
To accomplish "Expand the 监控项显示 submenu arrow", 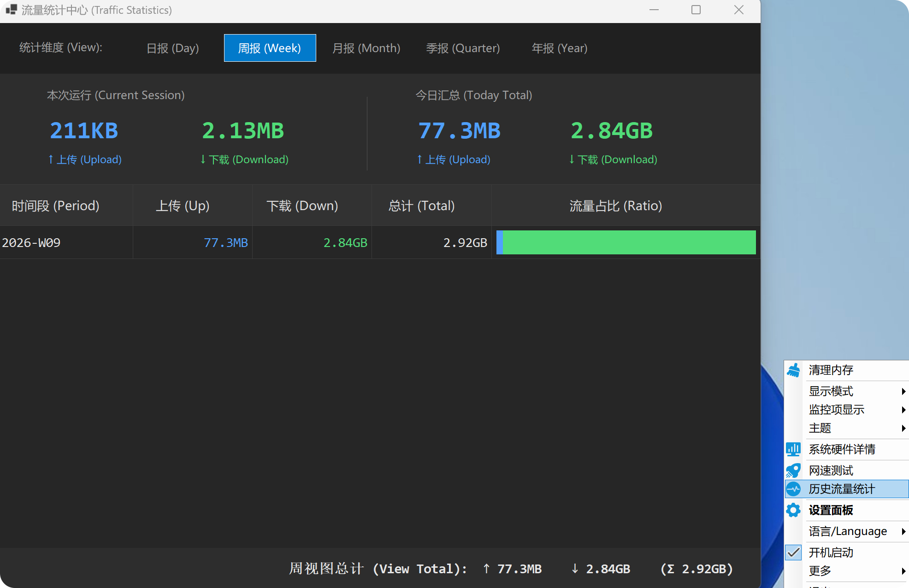I will point(903,410).
